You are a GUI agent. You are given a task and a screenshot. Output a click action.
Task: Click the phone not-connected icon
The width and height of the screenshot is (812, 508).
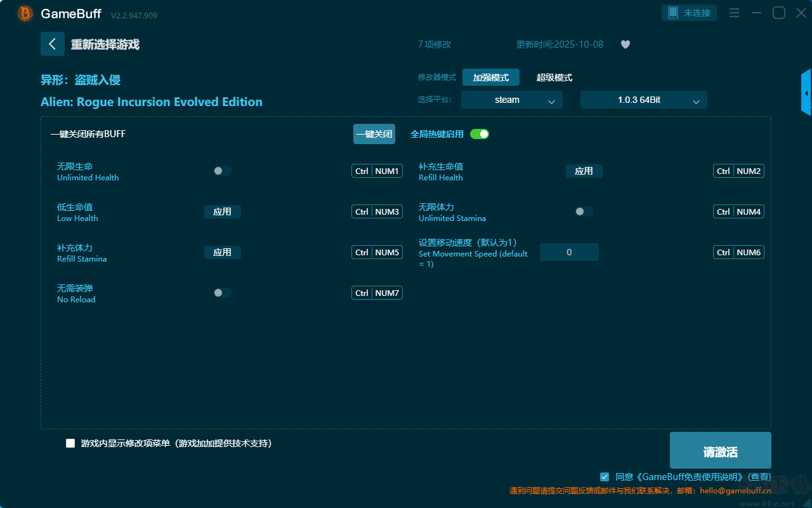click(x=673, y=13)
